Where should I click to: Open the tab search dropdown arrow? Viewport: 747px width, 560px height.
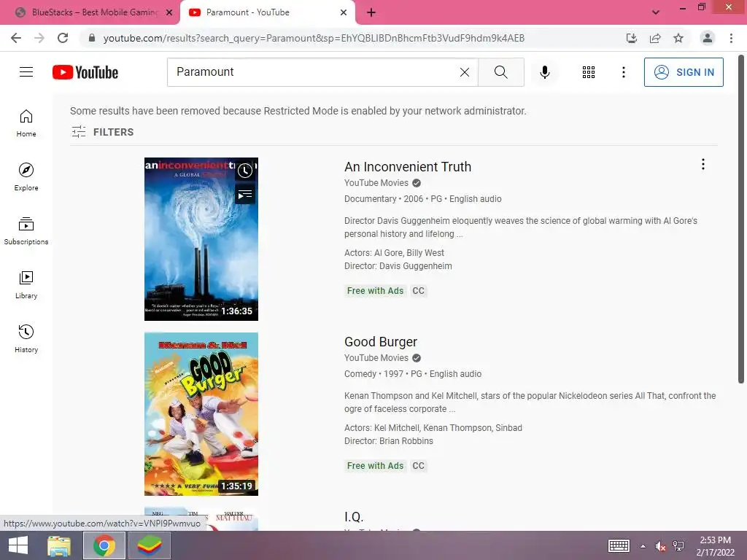656,12
